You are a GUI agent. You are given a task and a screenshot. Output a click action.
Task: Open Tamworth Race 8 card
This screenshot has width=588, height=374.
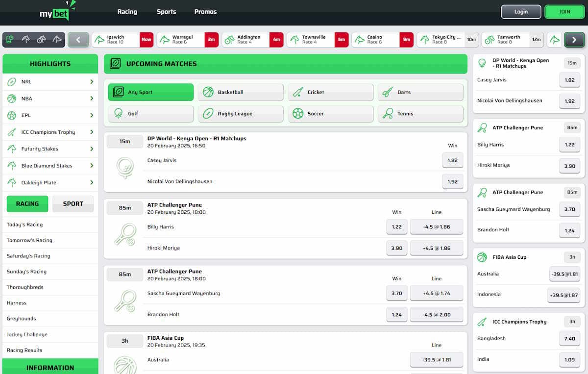pyautogui.click(x=513, y=40)
